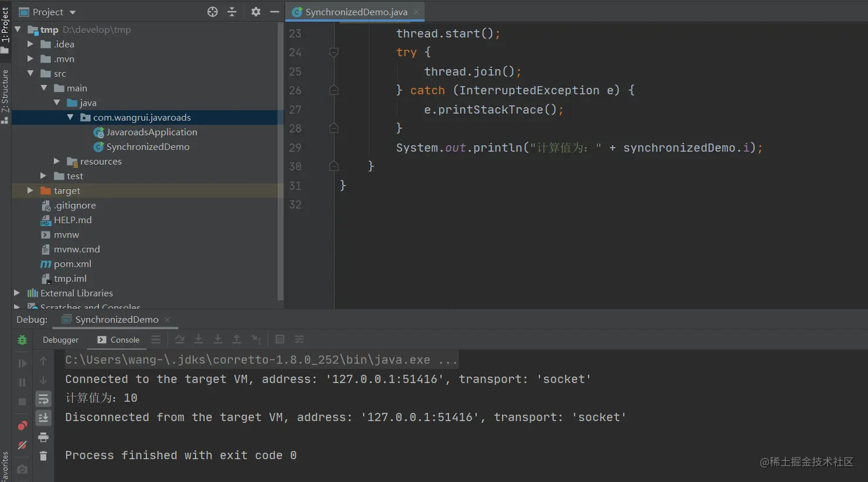This screenshot has width=868, height=482.
Task: Click the Force Step Into icon
Action: [x=218, y=339]
